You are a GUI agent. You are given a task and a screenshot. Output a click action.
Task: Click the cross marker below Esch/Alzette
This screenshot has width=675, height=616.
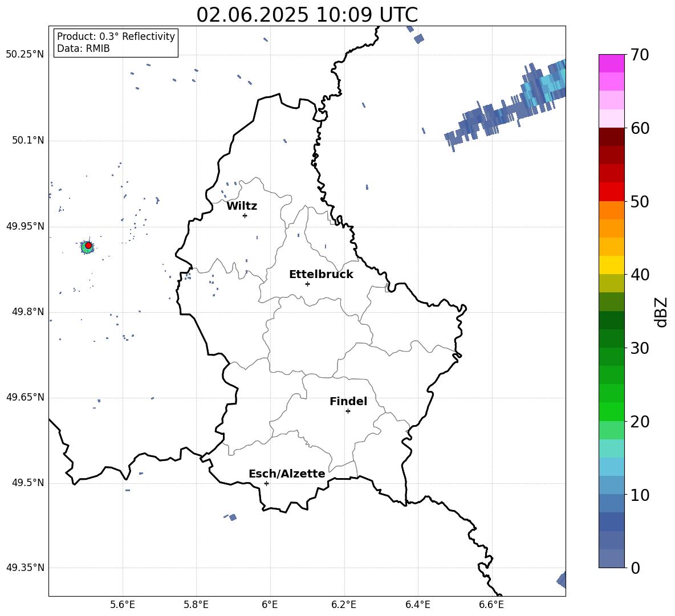(266, 483)
